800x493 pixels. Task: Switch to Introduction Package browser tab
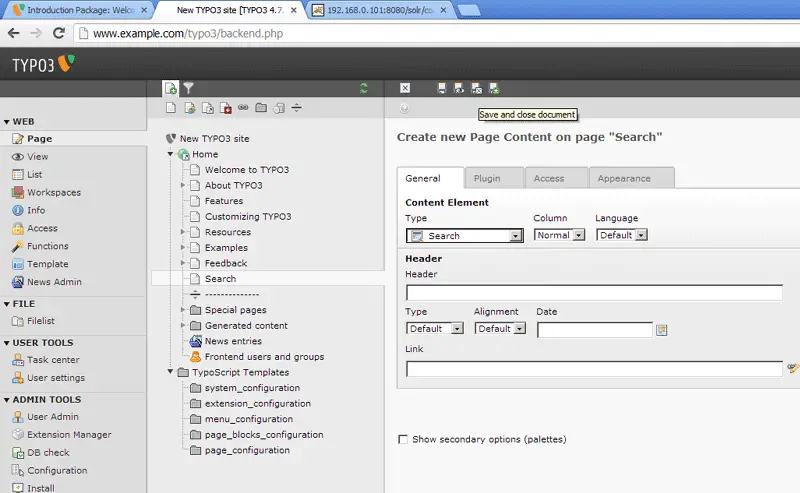point(80,10)
